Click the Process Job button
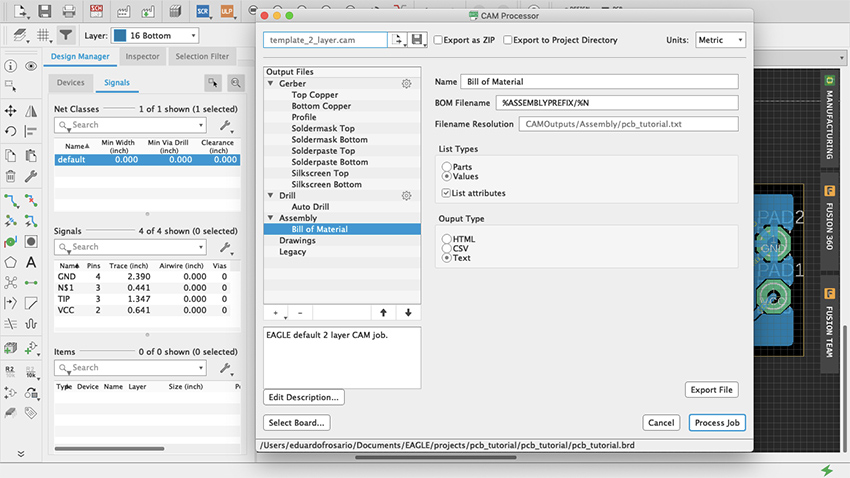 pyautogui.click(x=717, y=423)
